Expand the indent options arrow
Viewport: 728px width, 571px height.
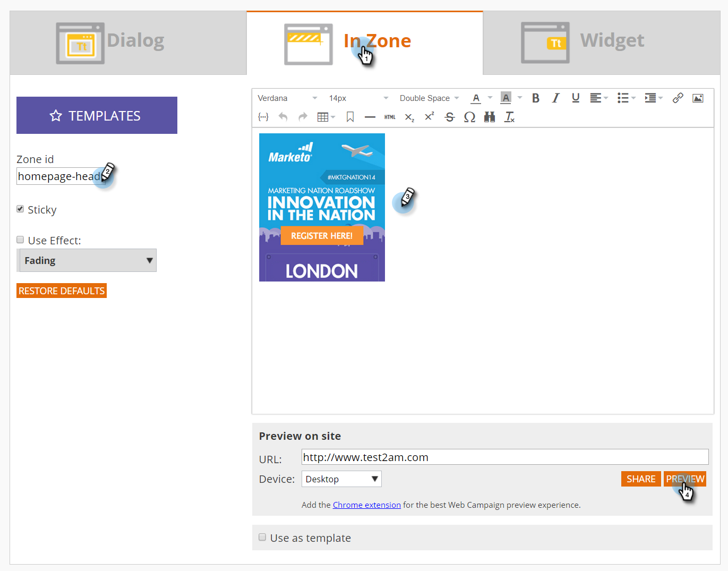pyautogui.click(x=661, y=98)
